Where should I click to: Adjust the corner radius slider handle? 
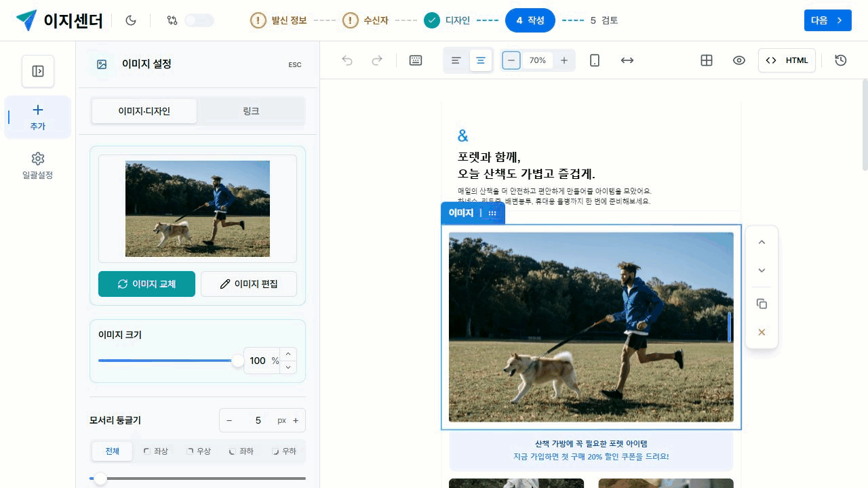tap(100, 479)
